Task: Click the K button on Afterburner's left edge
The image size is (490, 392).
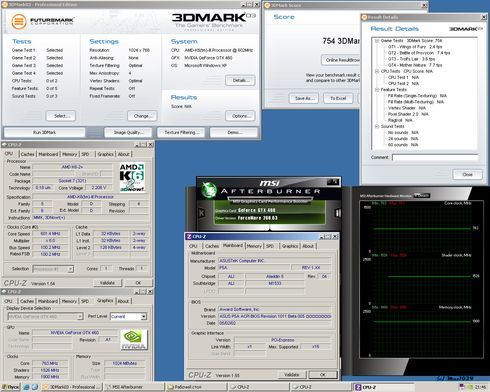Action: click(202, 213)
